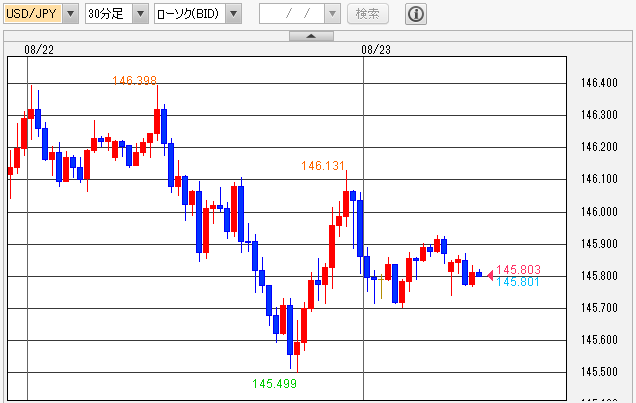Open the 30分足 timeframe dropdown arrow
The image size is (636, 403).
tap(140, 14)
